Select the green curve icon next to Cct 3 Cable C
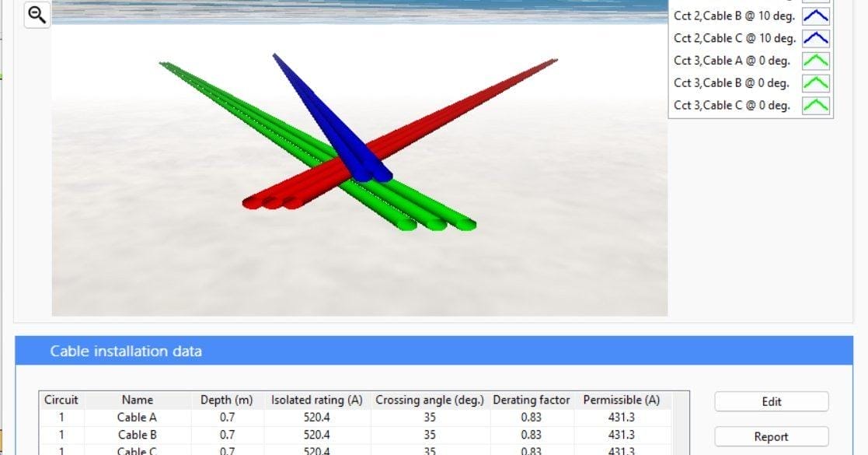Image resolution: width=868 pixels, height=455 pixels. click(x=816, y=105)
